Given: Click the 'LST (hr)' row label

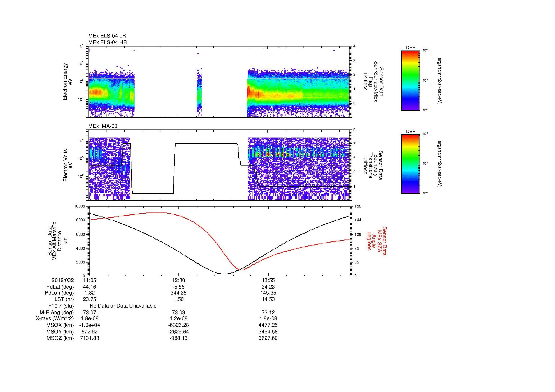Looking at the screenshot, I should (x=64, y=299).
